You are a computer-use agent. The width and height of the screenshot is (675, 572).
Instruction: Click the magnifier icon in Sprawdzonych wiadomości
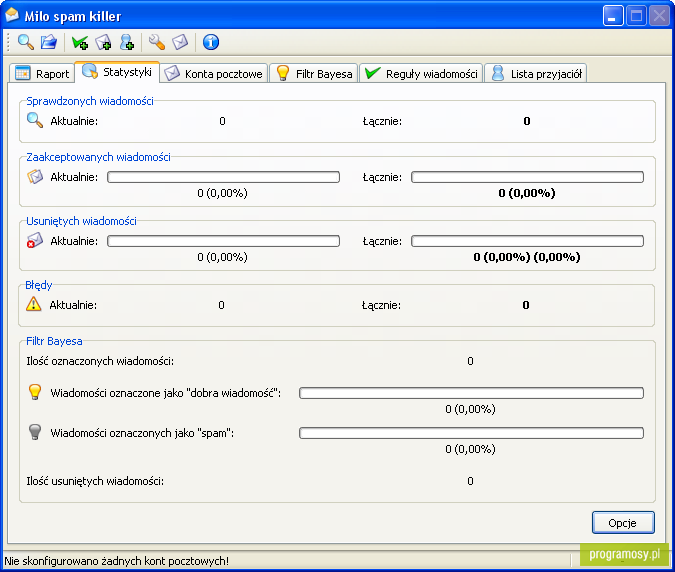pos(35,120)
